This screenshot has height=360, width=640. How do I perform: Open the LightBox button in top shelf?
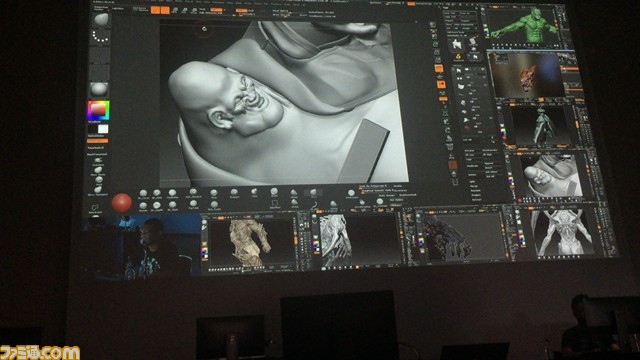[118, 9]
